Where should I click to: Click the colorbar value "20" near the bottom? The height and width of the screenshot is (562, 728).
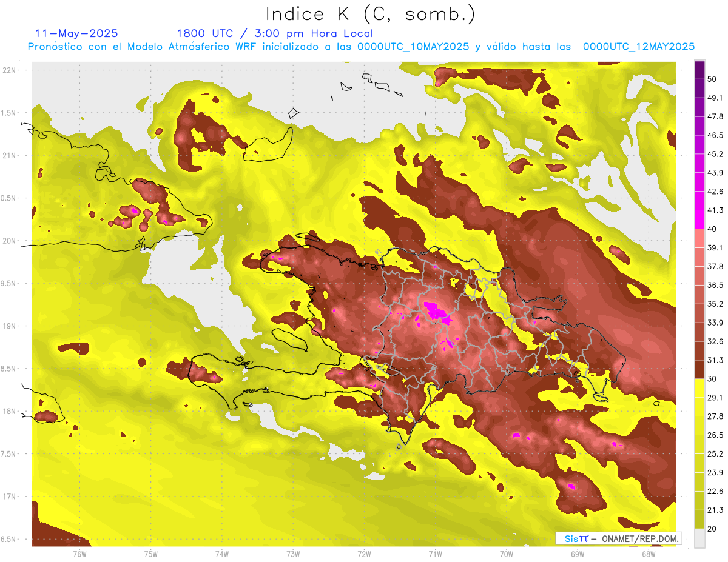(x=712, y=529)
